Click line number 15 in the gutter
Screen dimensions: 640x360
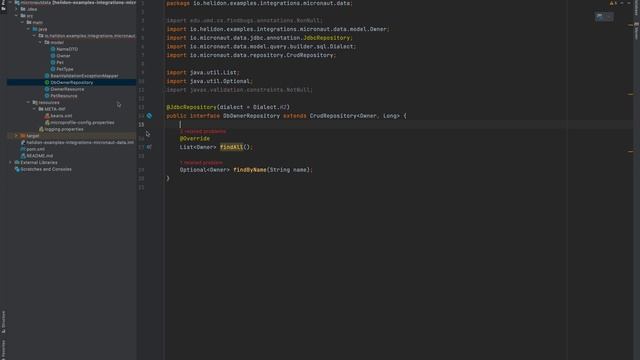(x=141, y=124)
